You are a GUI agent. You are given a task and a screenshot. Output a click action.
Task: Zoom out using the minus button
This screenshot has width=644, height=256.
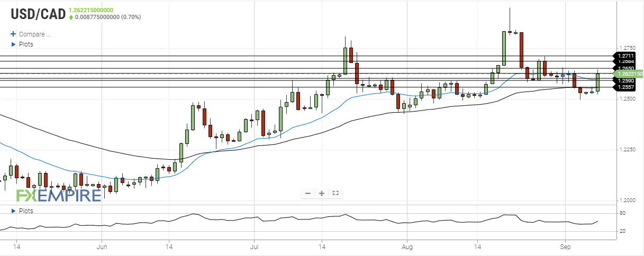(308, 193)
